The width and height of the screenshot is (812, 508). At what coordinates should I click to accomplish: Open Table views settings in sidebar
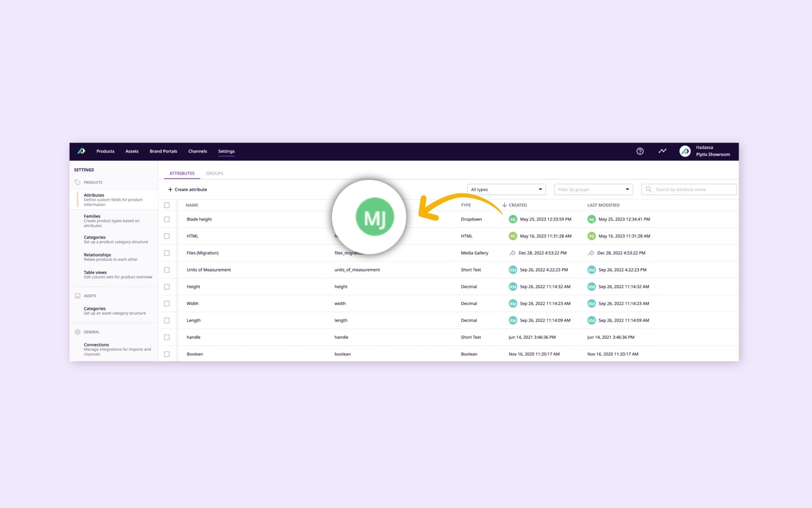pyautogui.click(x=95, y=273)
